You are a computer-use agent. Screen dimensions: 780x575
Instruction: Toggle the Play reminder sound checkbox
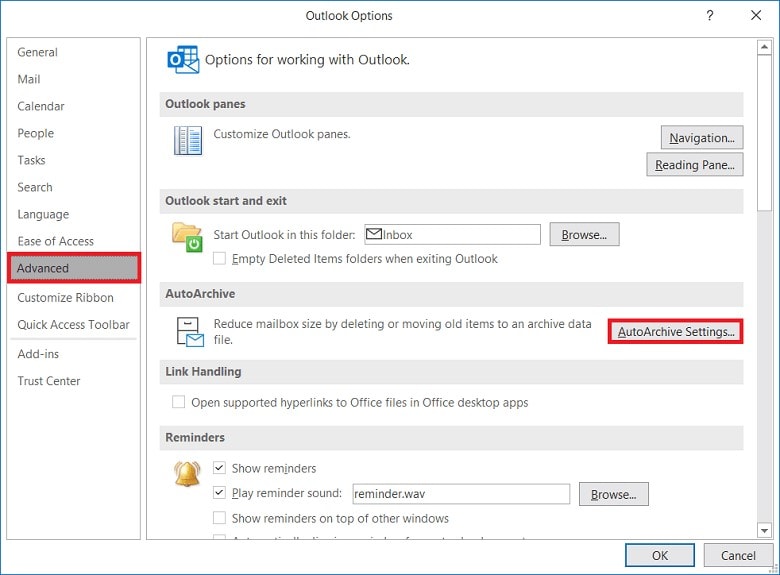pos(220,493)
